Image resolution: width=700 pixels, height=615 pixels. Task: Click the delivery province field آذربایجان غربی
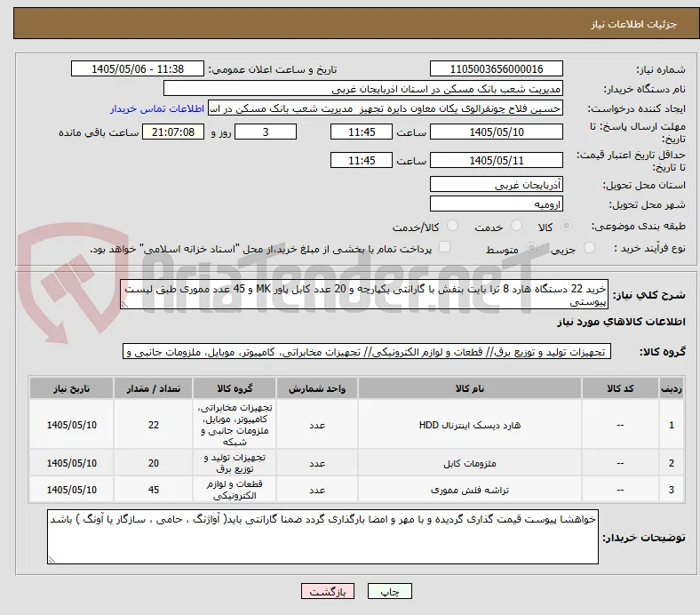497,184
